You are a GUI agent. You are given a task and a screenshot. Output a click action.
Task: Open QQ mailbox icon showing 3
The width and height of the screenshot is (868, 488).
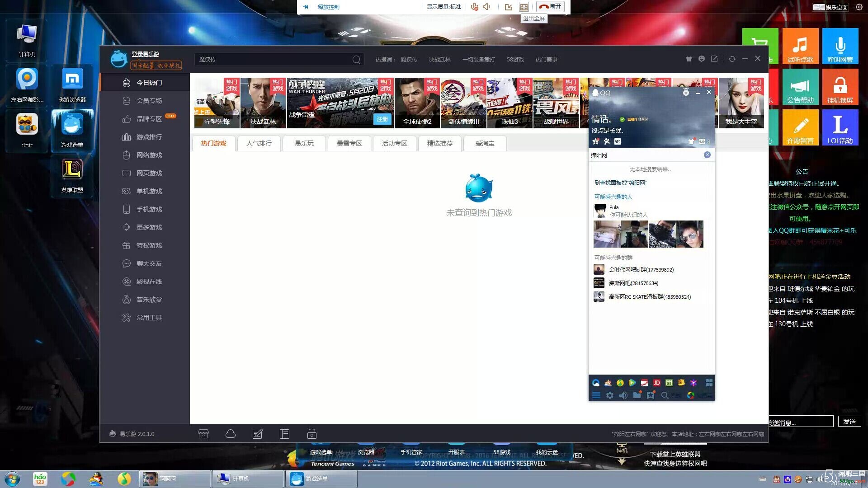(704, 141)
